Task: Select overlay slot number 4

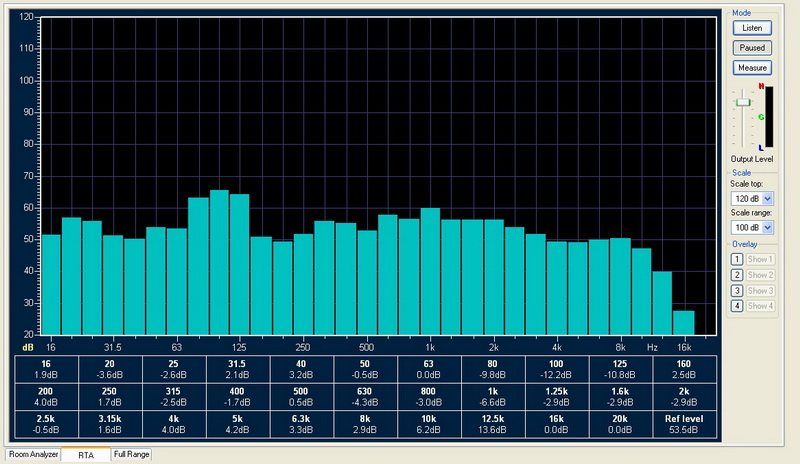Action: pos(736,305)
